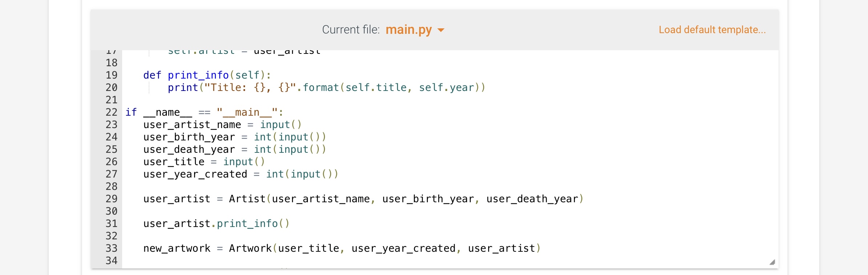Place cursor on 'def print_info(self):' line
This screenshot has width=868, height=275.
point(207,75)
